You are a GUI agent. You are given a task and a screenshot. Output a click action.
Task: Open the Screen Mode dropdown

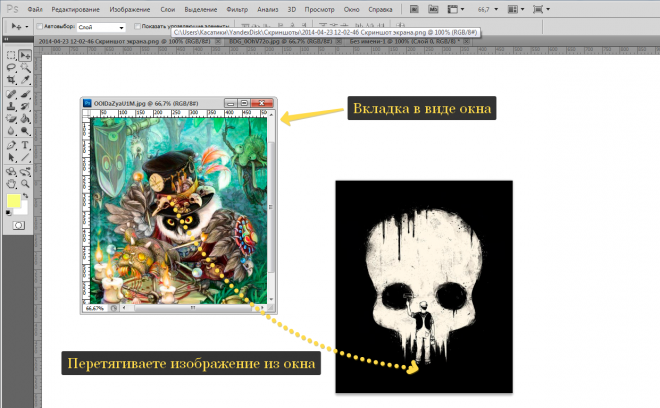(541, 9)
